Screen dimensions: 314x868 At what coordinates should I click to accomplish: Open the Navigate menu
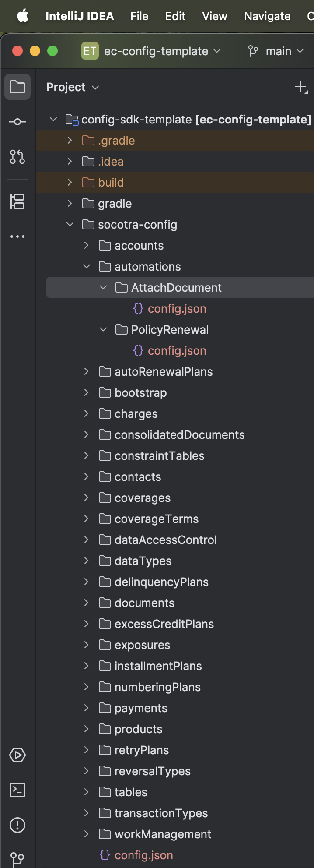pos(267,16)
